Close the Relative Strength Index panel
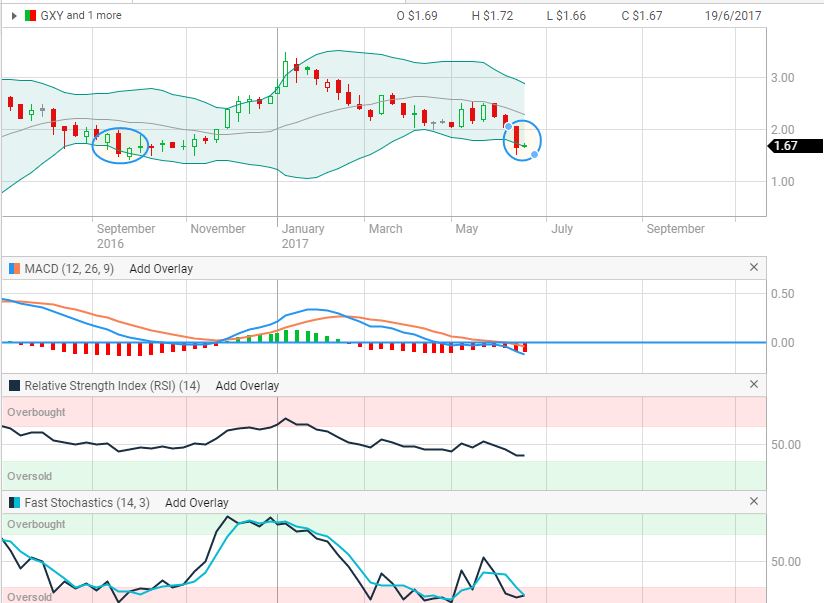Viewport: 824px width, 603px height. pos(754,384)
